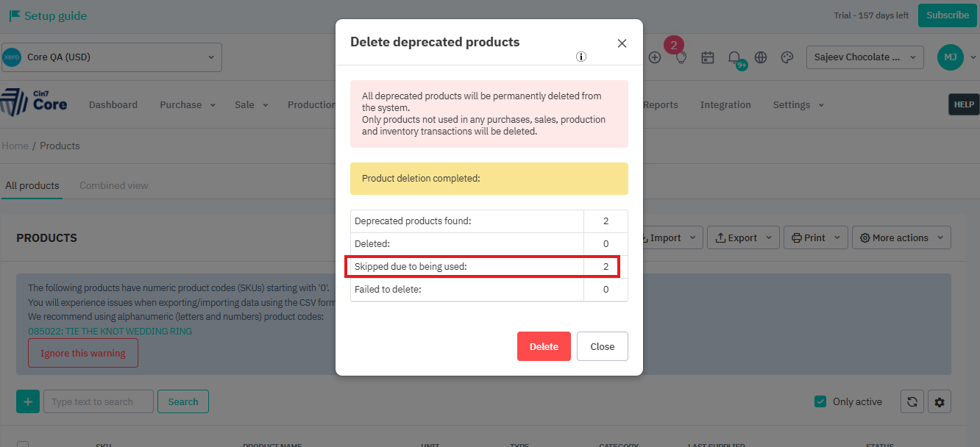The height and width of the screenshot is (447, 980).
Task: Open the Export dropdown button
Action: (743, 237)
